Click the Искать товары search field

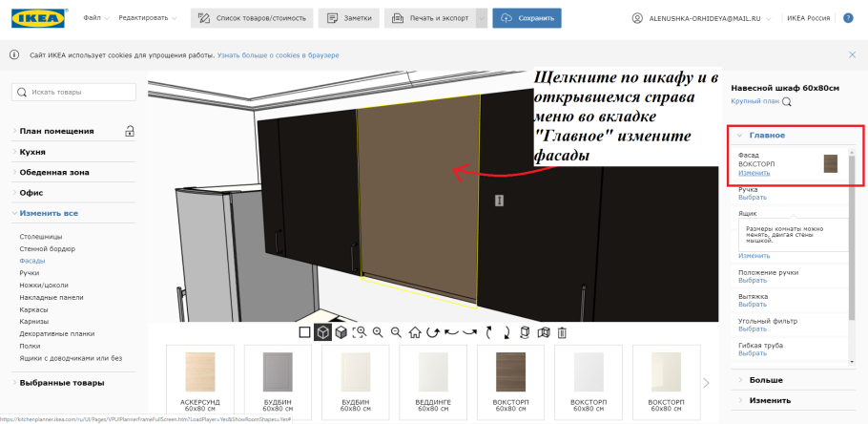[72, 92]
